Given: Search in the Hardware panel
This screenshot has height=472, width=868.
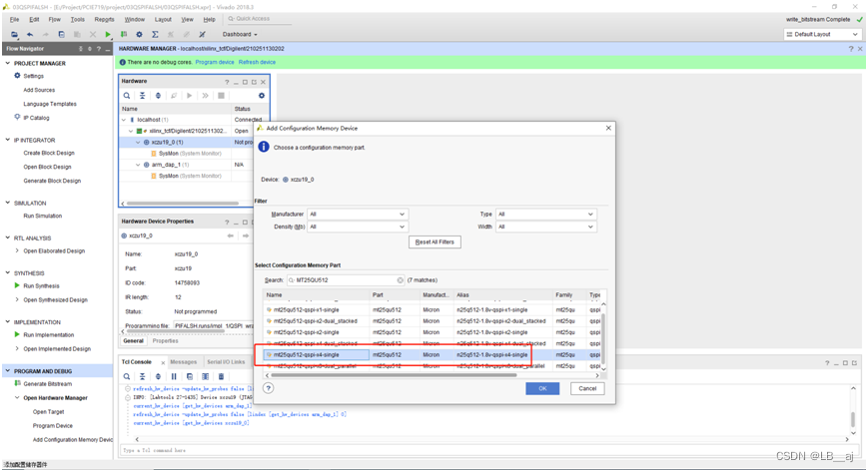Looking at the screenshot, I should pyautogui.click(x=127, y=96).
